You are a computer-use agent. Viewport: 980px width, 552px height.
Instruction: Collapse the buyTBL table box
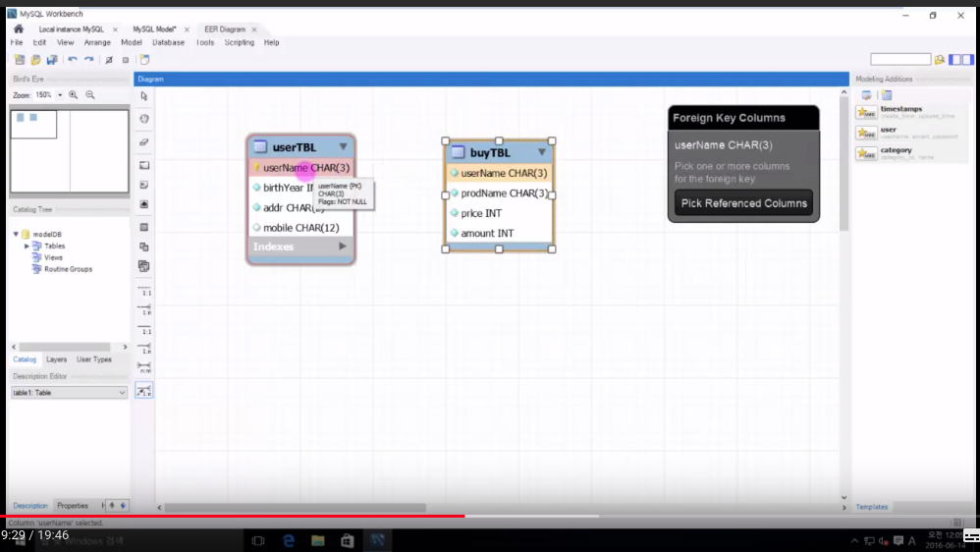click(x=542, y=152)
